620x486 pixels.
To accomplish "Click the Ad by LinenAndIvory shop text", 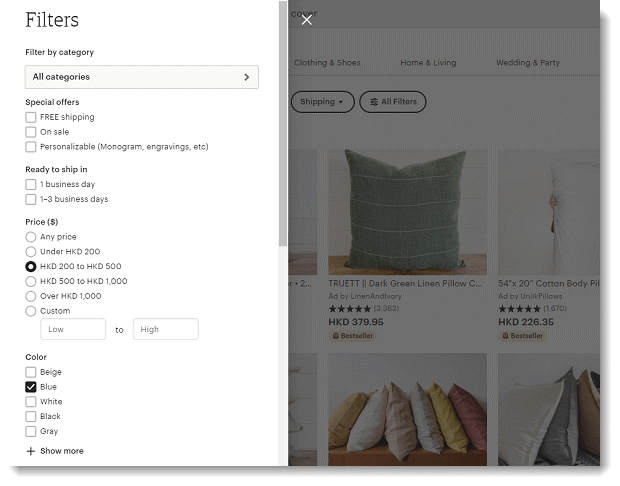I will (365, 296).
